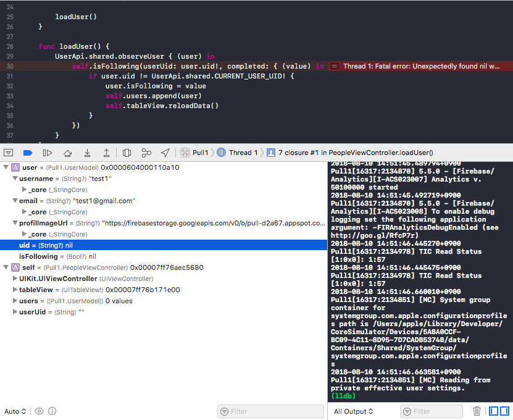Collapse the profilImageUrl variable triangle
Screen dimensions: 513x420
point(15,223)
